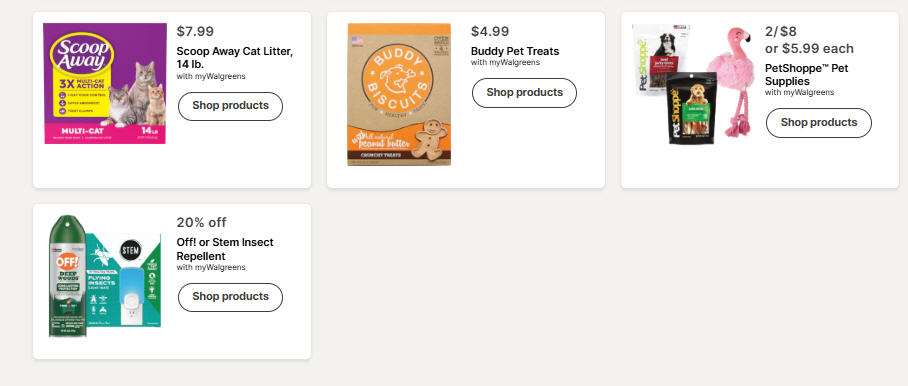The image size is (908, 386).
Task: Click Shop products for Scoop Away Cat Litter
Action: coord(230,106)
